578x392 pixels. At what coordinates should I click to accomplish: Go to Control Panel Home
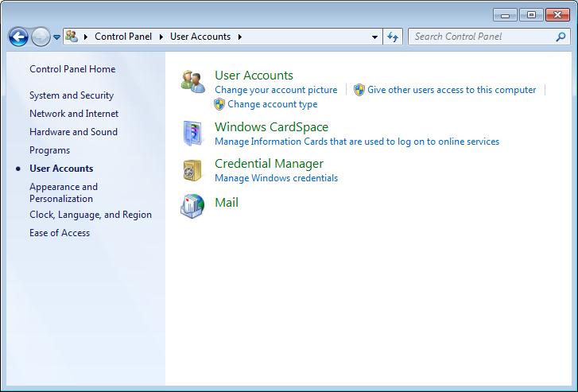coord(72,69)
